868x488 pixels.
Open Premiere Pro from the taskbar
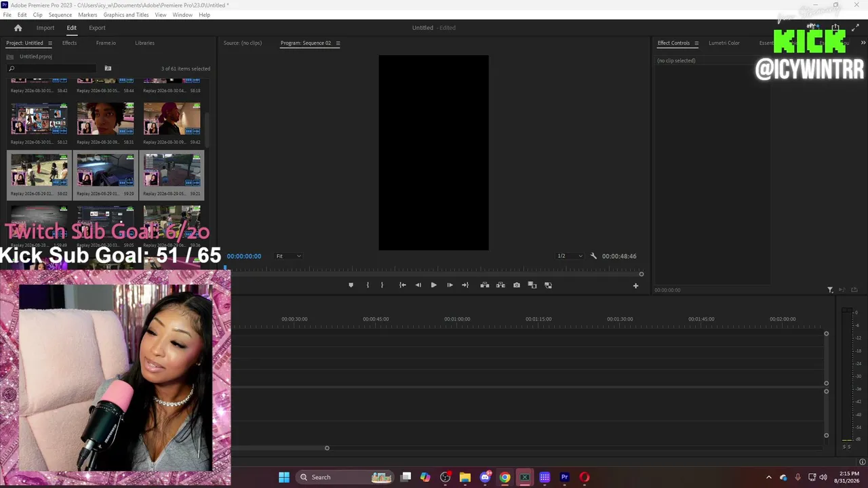click(564, 477)
